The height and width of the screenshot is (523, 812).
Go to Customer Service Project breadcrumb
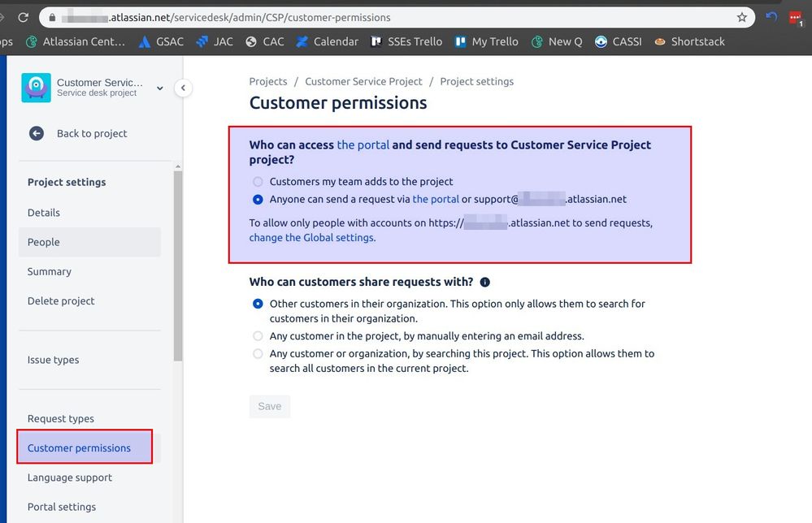363,82
